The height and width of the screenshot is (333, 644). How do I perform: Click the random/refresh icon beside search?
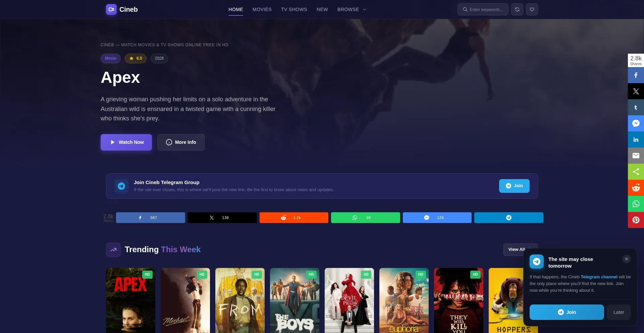(517, 9)
